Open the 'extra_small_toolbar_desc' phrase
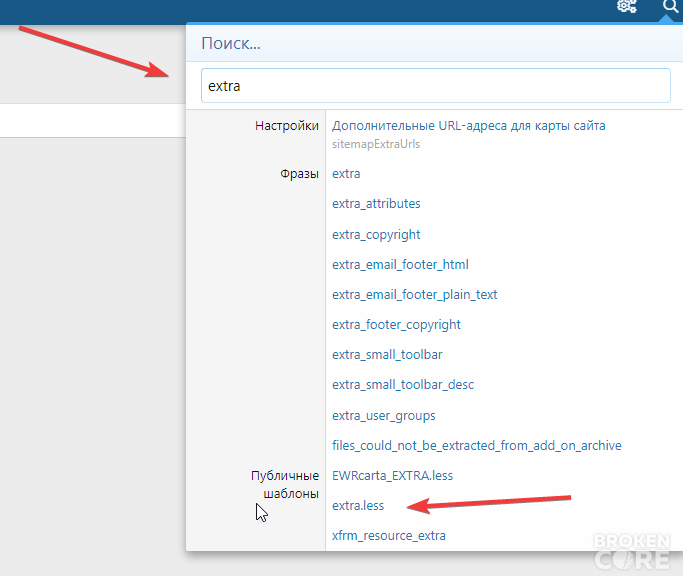The image size is (683, 576). (x=403, y=385)
